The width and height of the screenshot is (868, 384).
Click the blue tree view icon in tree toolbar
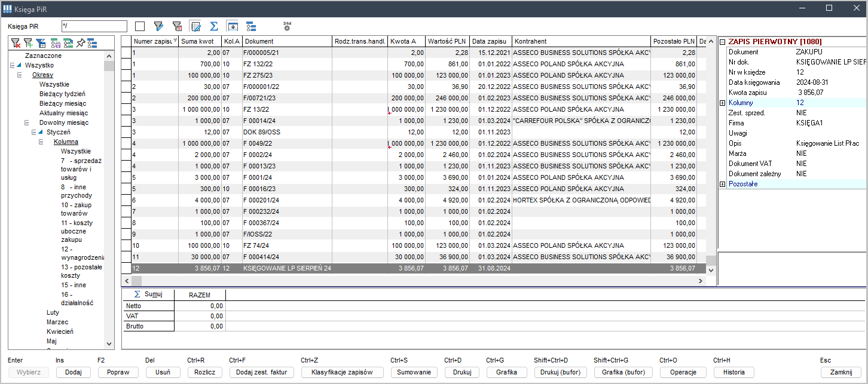coord(92,43)
